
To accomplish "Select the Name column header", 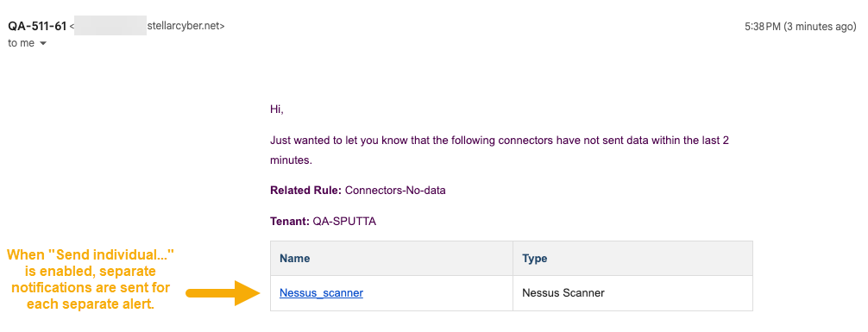I will point(294,259).
